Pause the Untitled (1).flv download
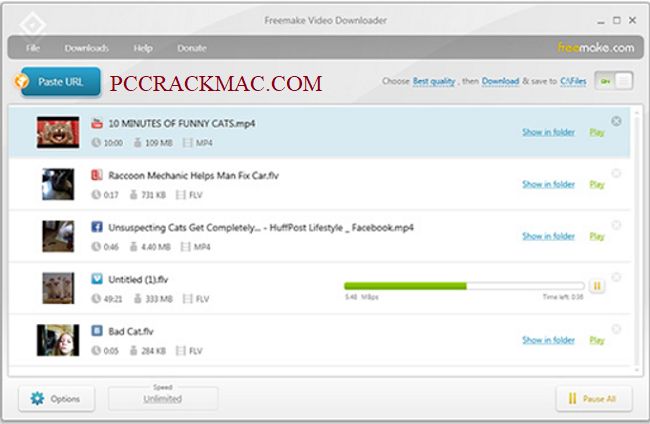 597,286
